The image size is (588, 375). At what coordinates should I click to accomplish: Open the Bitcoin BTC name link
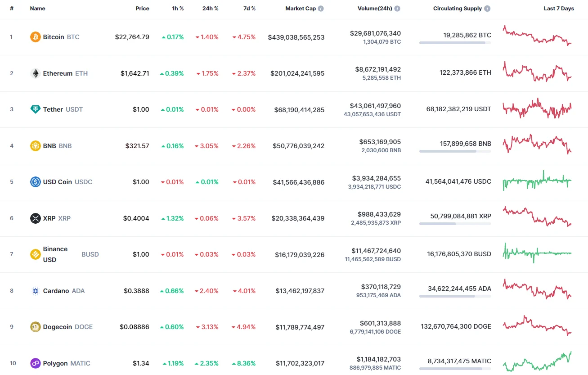pyautogui.click(x=54, y=37)
